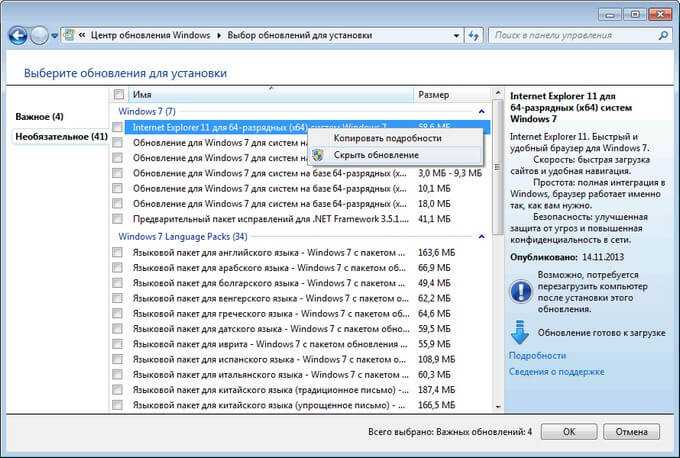Refresh the page with the address bar refresh icon
680x458 pixels.
tap(474, 36)
